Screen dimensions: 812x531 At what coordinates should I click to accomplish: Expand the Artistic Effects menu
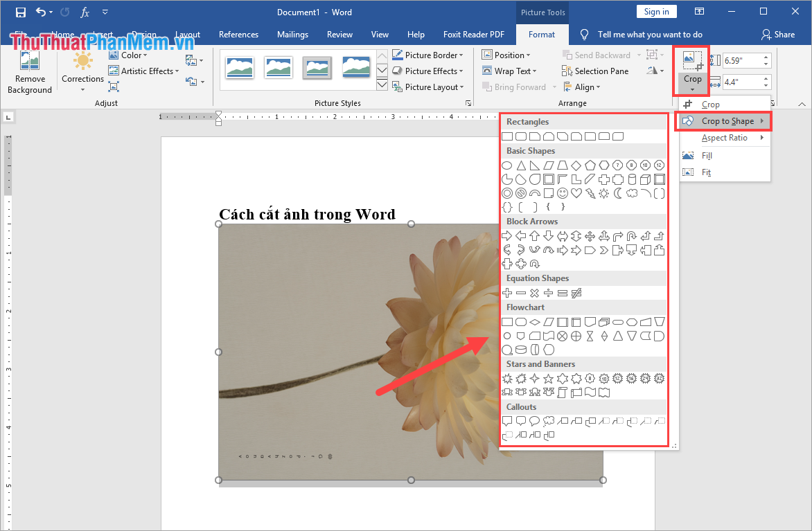coord(143,71)
